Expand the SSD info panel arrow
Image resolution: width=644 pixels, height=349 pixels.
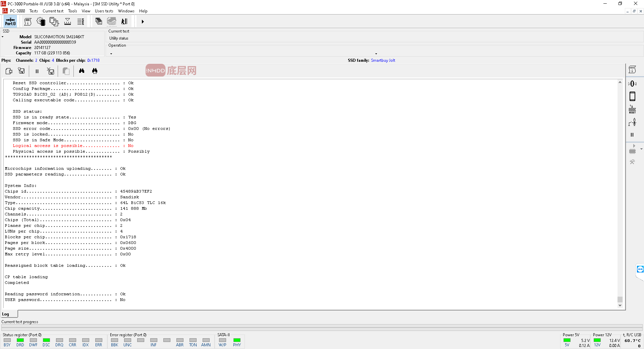(3, 37)
